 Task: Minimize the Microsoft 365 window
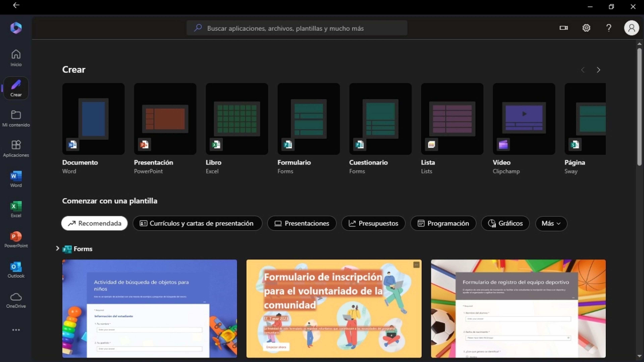[x=590, y=7]
